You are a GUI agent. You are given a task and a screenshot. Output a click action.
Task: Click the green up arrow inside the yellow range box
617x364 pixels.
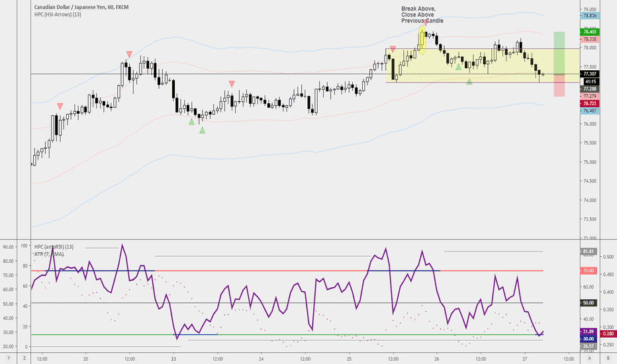click(458, 67)
